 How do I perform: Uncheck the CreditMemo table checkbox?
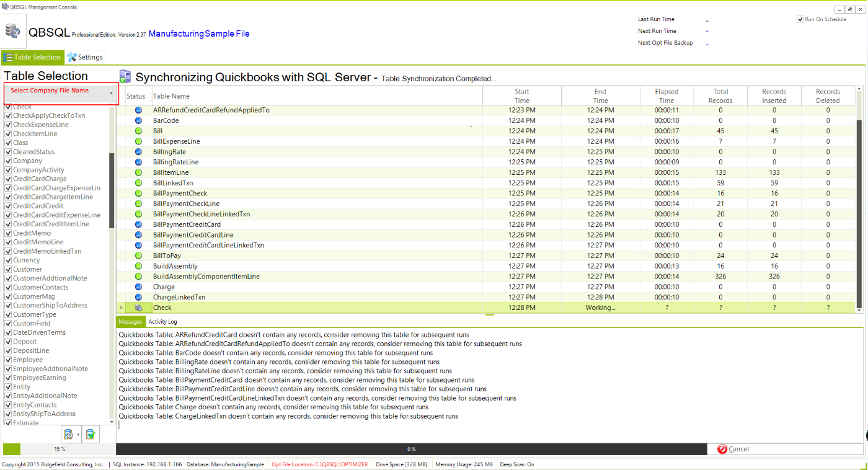point(8,233)
